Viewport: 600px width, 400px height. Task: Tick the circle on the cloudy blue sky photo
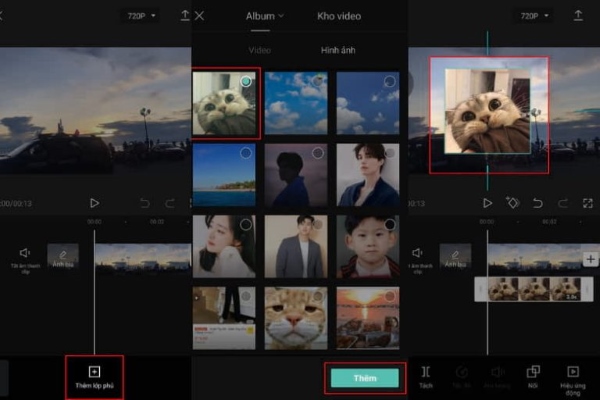[318, 81]
